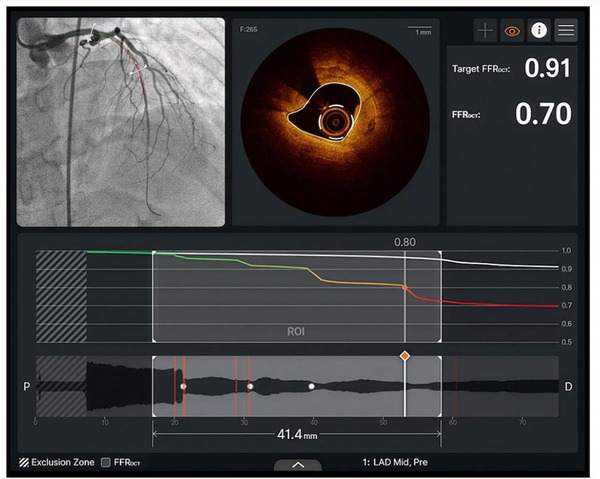Click the FFRoct value 0.70
This screenshot has width=600, height=479.
coord(543,114)
